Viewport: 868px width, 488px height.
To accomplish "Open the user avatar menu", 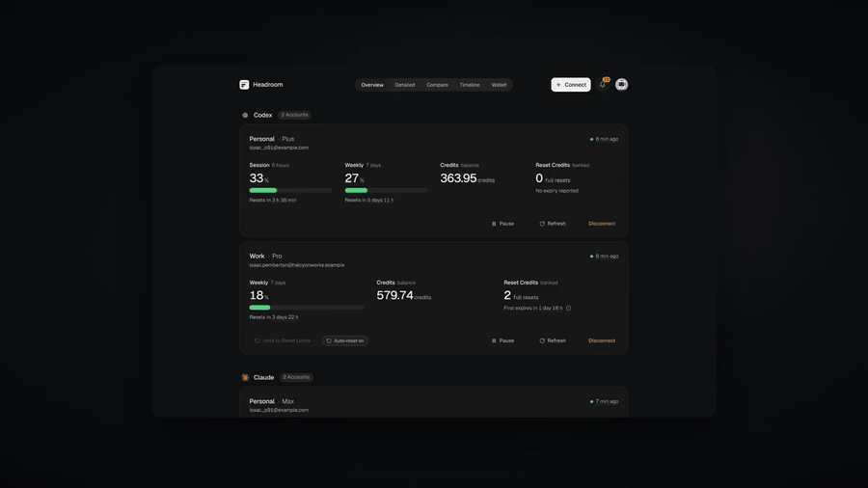I will point(622,84).
